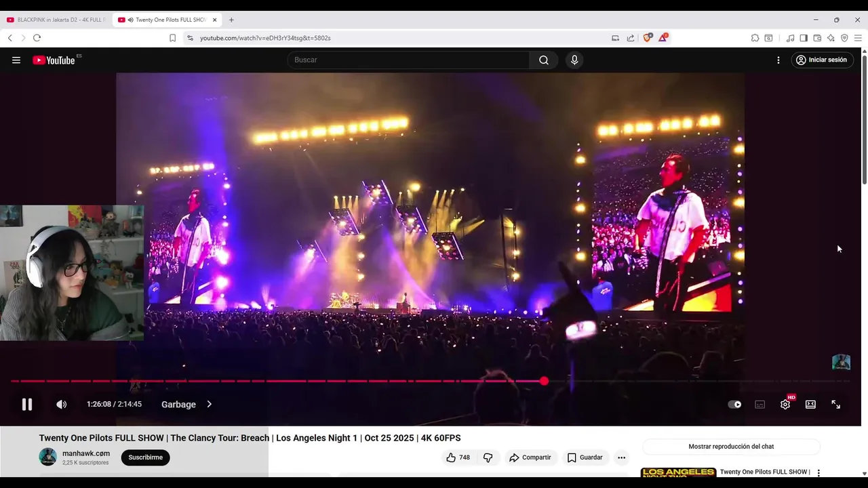The image size is (868, 488).
Task: Open manhawk.com channel avatar
Action: tap(47, 457)
